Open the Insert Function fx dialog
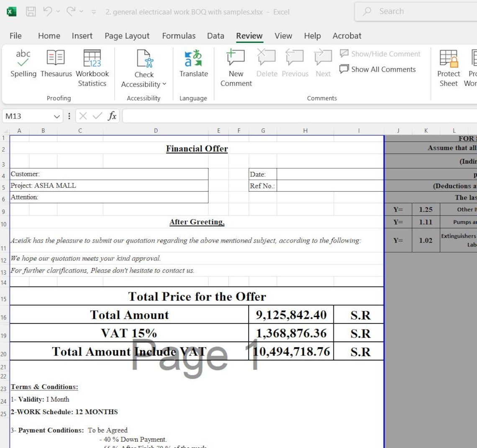Image resolution: width=477 pixels, height=448 pixels. [x=112, y=116]
